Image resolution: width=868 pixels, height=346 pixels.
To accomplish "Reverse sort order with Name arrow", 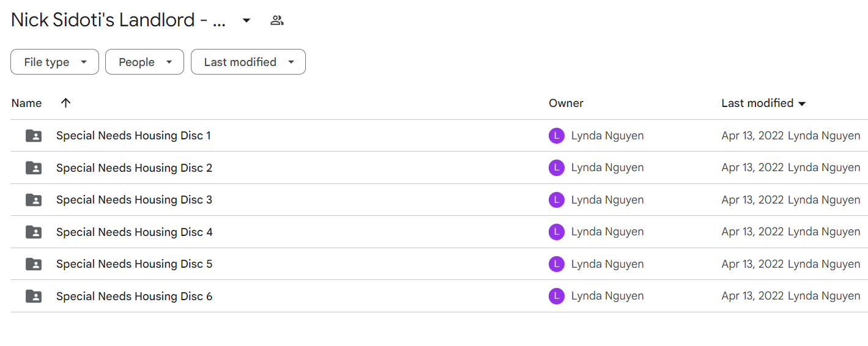I will (x=66, y=103).
